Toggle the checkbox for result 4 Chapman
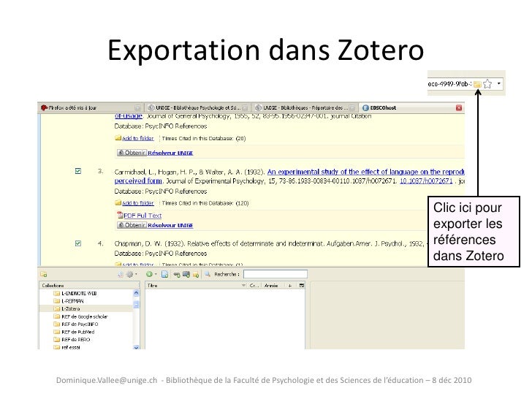The width and height of the screenshot is (532, 399). (x=78, y=243)
